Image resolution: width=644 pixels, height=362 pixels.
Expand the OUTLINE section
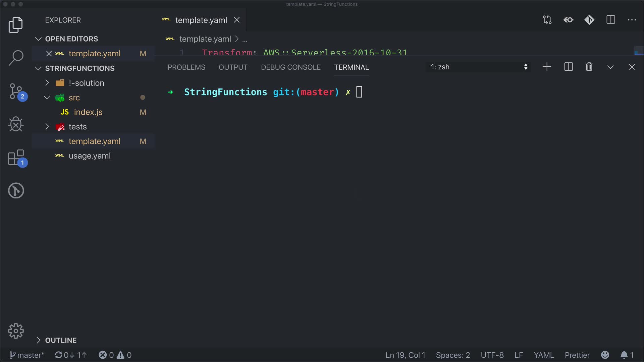[61, 340]
